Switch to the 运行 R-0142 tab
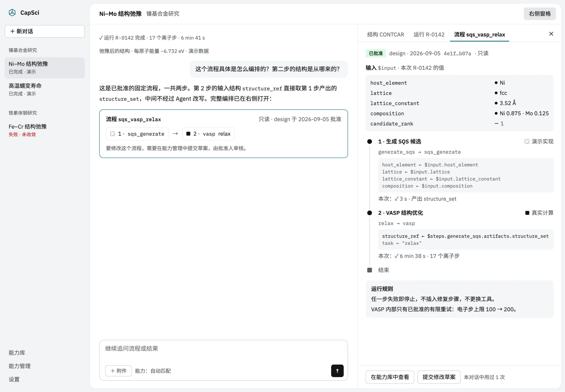The image size is (565, 392). tap(429, 34)
